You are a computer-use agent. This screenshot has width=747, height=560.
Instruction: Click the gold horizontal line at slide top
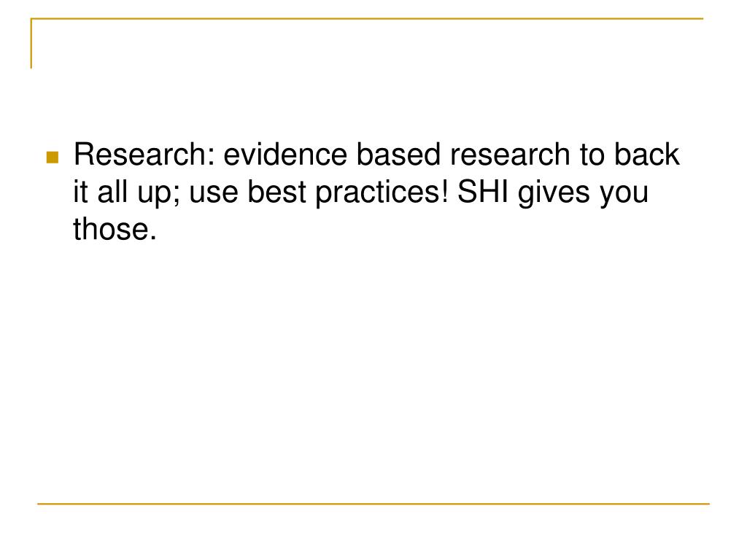click(367, 18)
